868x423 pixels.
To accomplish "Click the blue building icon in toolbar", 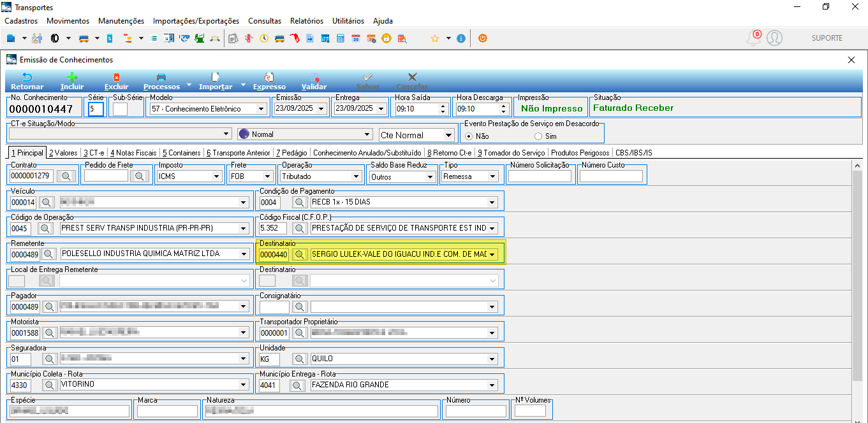I will (x=11, y=38).
